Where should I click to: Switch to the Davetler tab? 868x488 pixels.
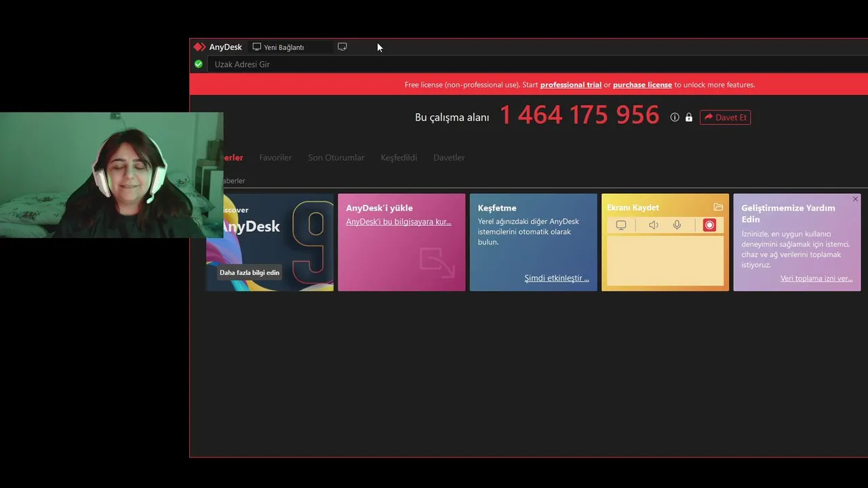click(449, 157)
